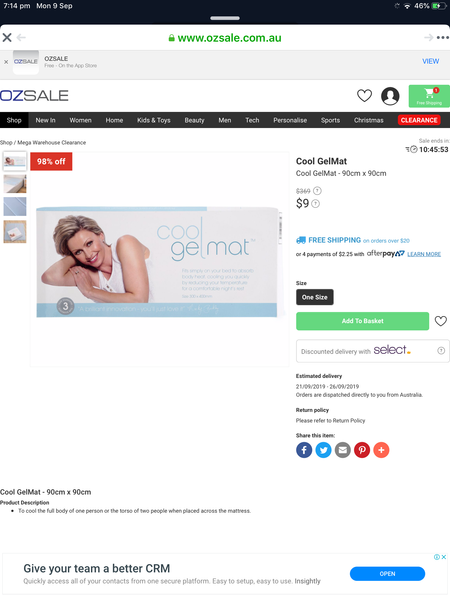Open Afterpay LEARN MORE link
450x600 pixels.
424,254
